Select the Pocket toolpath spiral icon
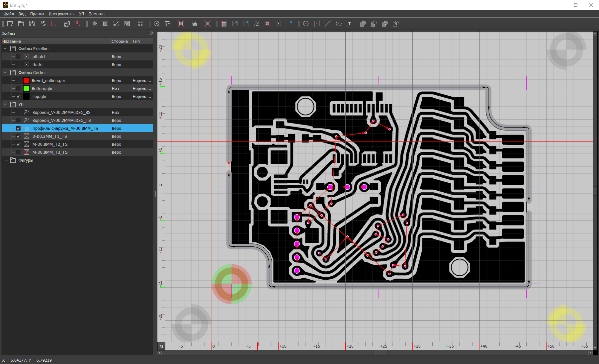This screenshot has width=599, height=364. coord(235,24)
